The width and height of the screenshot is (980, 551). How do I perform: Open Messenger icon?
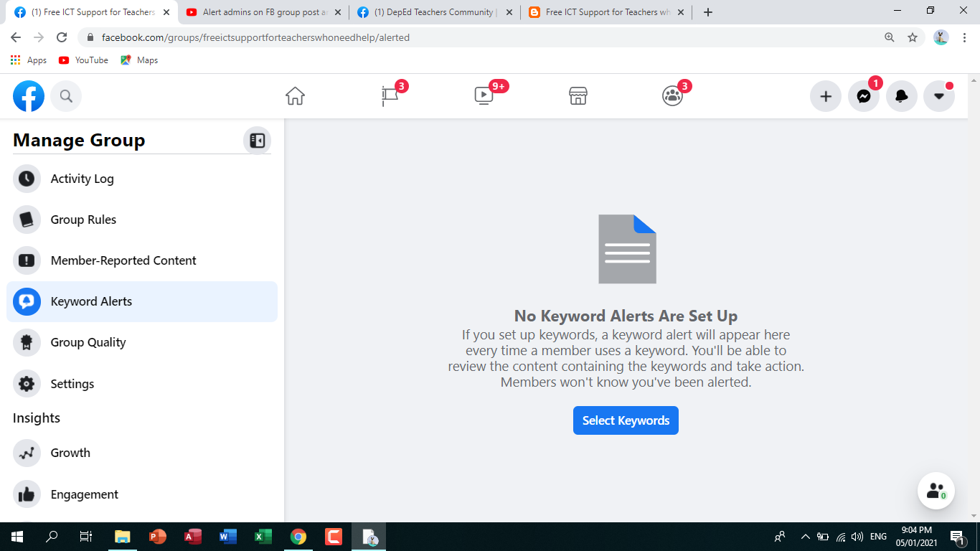click(x=864, y=96)
